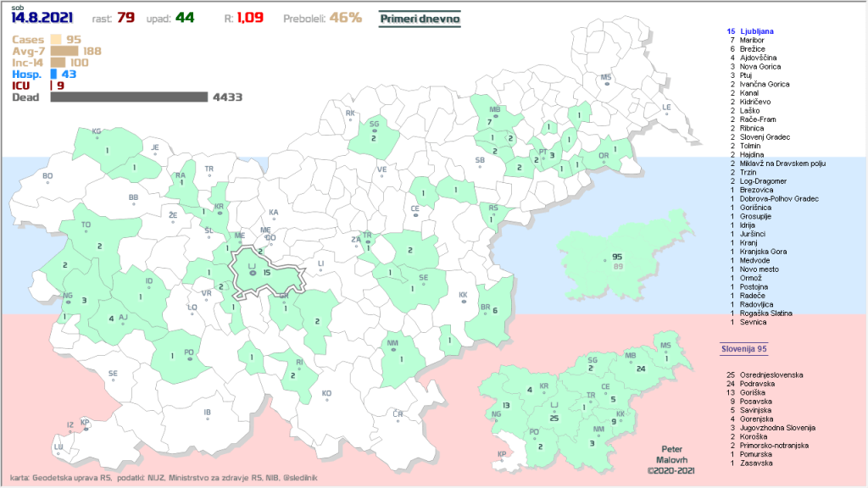This screenshot has height=488, width=868.
Task: Click the KO town marker
Action: point(326,398)
